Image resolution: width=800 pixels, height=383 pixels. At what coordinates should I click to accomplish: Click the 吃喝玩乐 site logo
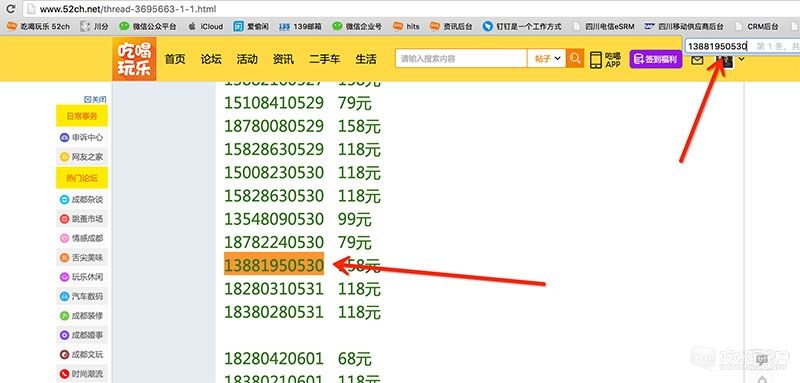click(134, 59)
